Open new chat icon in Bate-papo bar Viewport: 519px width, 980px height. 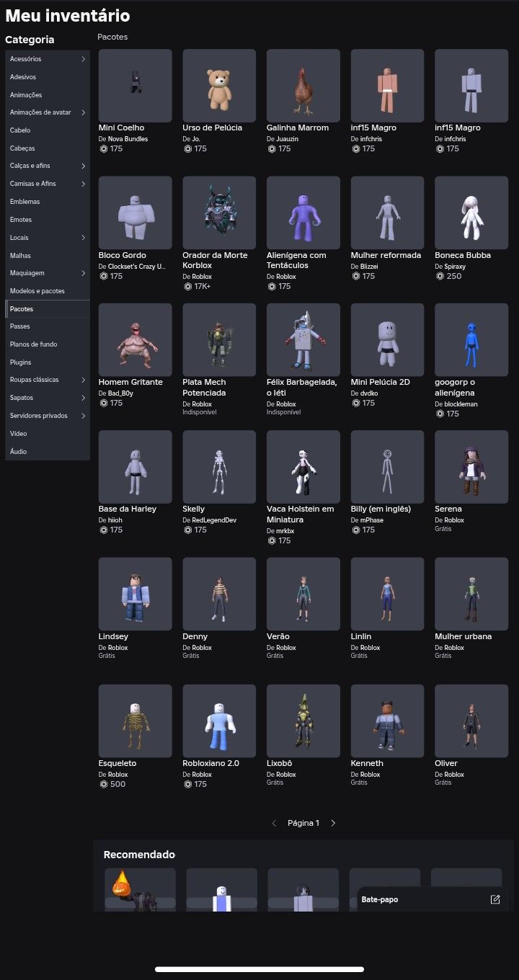click(495, 899)
